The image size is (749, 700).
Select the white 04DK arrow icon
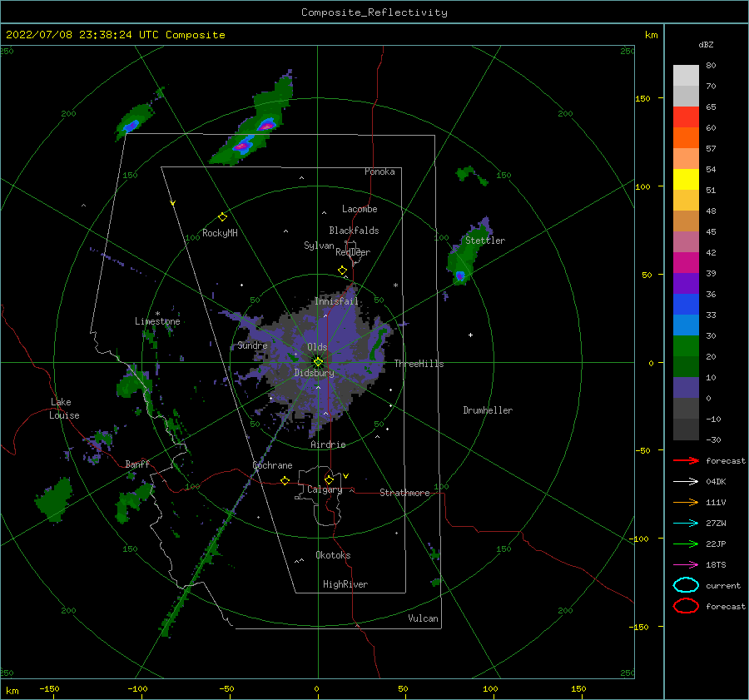pos(686,481)
